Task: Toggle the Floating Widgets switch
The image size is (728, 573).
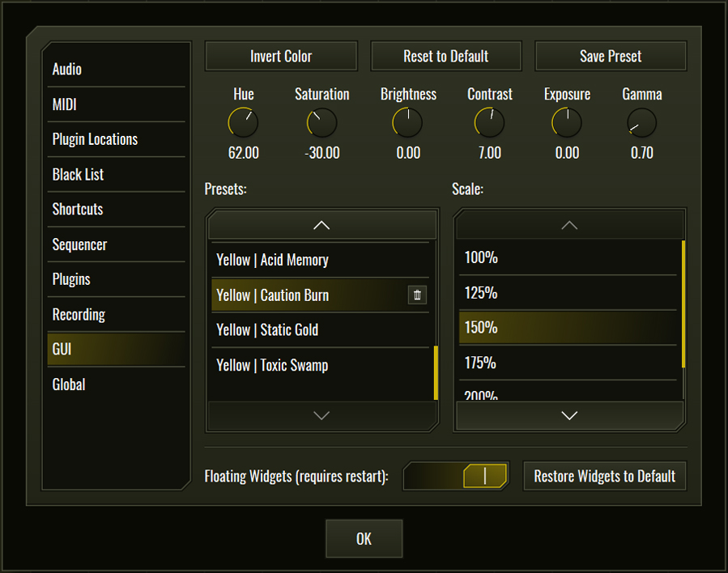Action: (x=456, y=476)
